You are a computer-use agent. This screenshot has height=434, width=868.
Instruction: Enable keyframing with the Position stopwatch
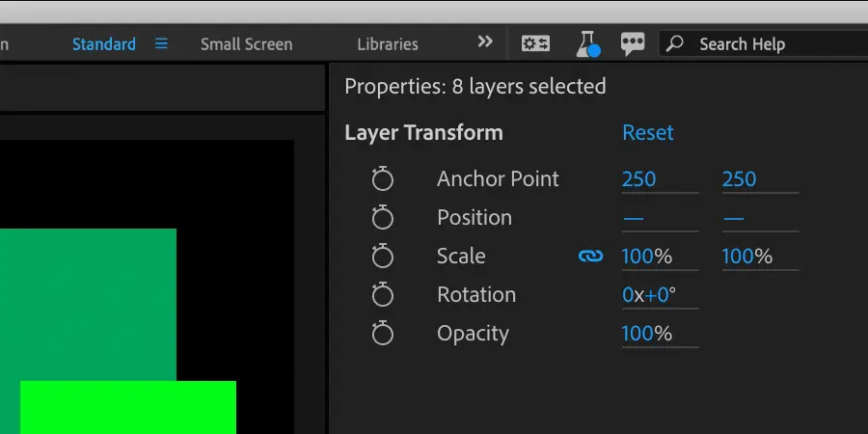click(383, 218)
